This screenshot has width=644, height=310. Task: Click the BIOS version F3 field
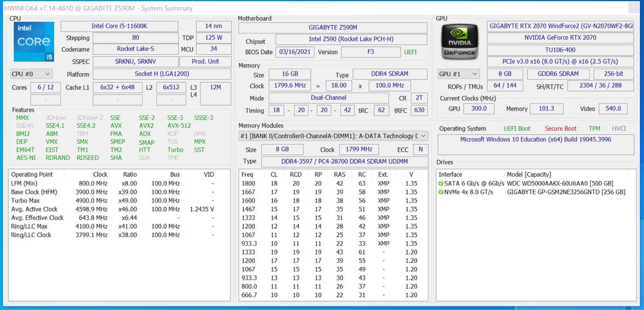371,52
